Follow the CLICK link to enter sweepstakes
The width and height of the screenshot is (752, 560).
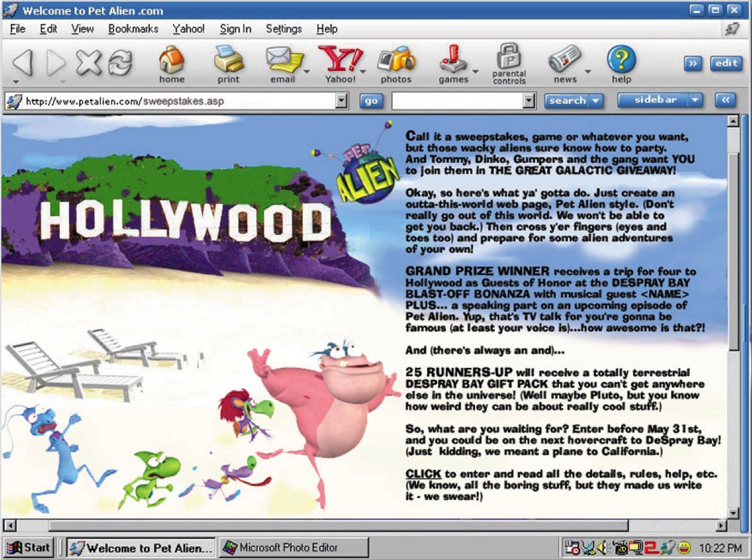point(423,474)
